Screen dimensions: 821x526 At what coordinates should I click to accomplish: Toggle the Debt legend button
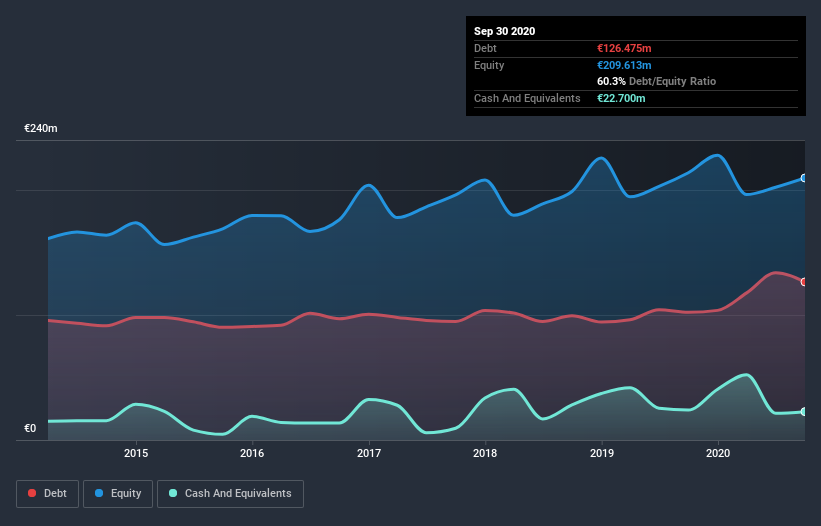pos(47,494)
